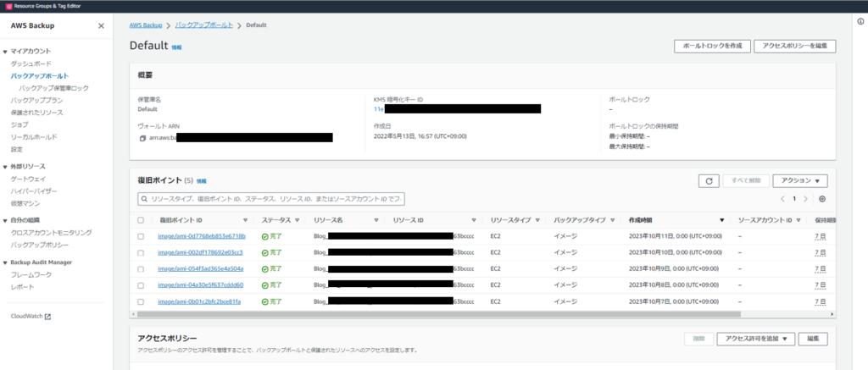Go to next page of recovery points
Image resolution: width=868 pixels, height=370 pixels.
[805, 199]
